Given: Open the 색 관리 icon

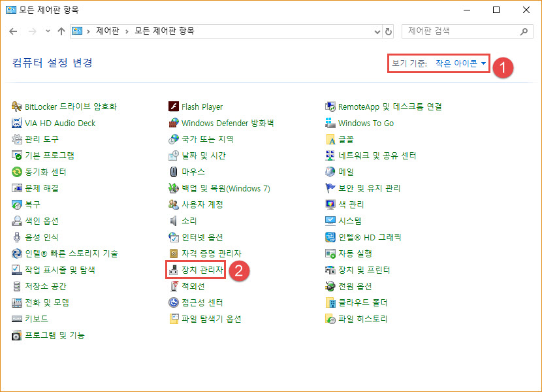Looking at the screenshot, I should (x=330, y=204).
